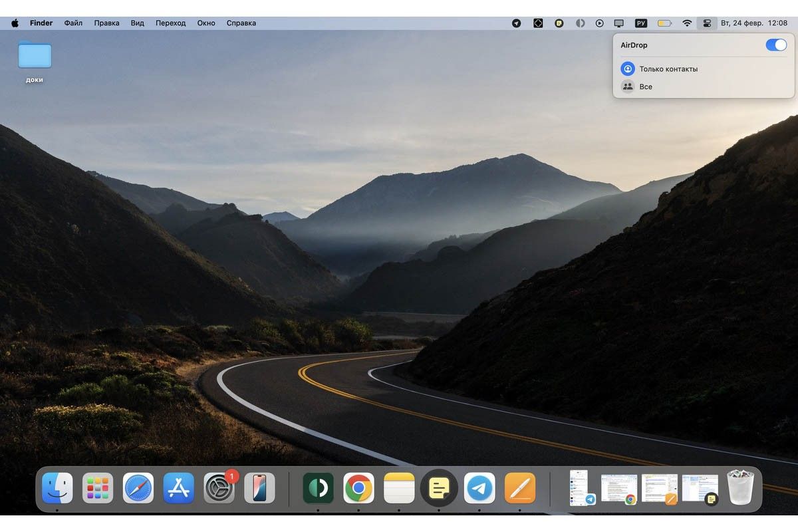Turn off the AirDrop switch

coord(775,45)
